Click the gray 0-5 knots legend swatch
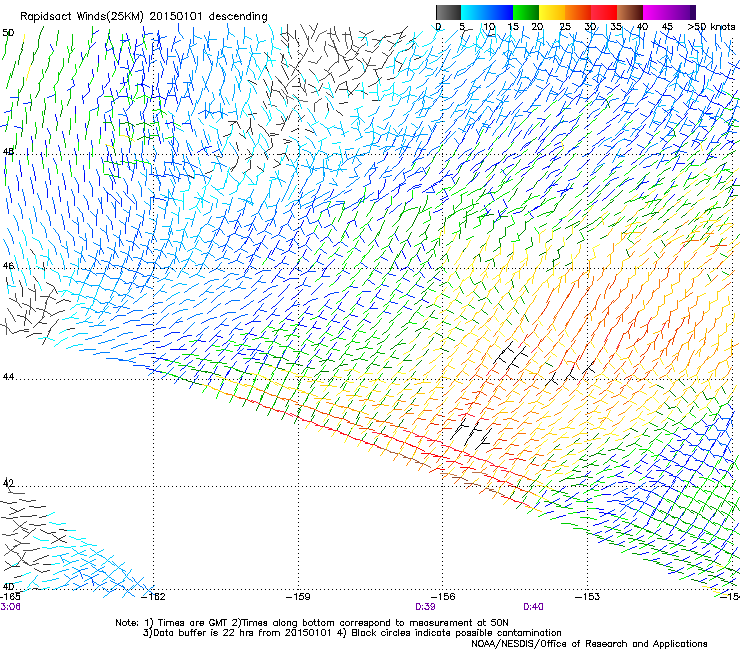The width and height of the screenshot is (740, 650). pyautogui.click(x=448, y=12)
